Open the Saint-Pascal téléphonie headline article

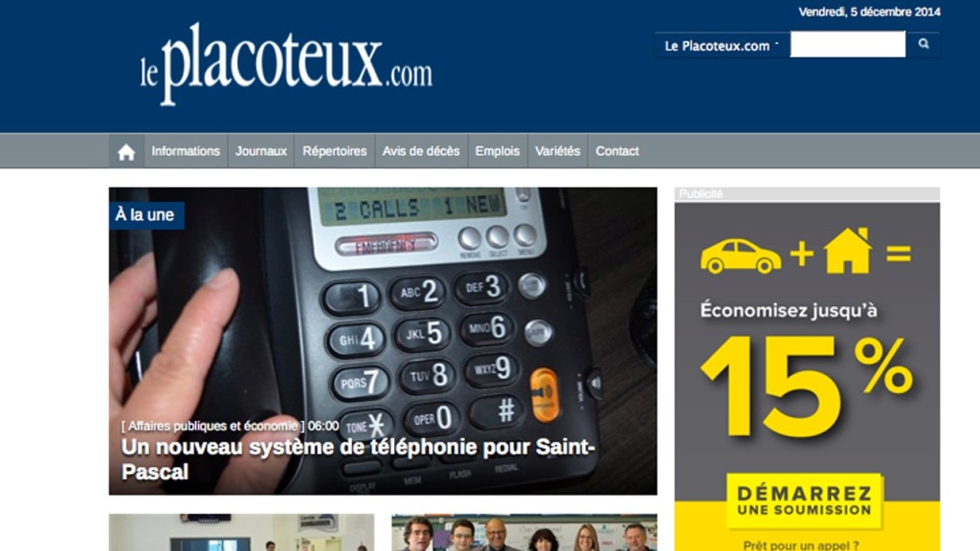358,459
